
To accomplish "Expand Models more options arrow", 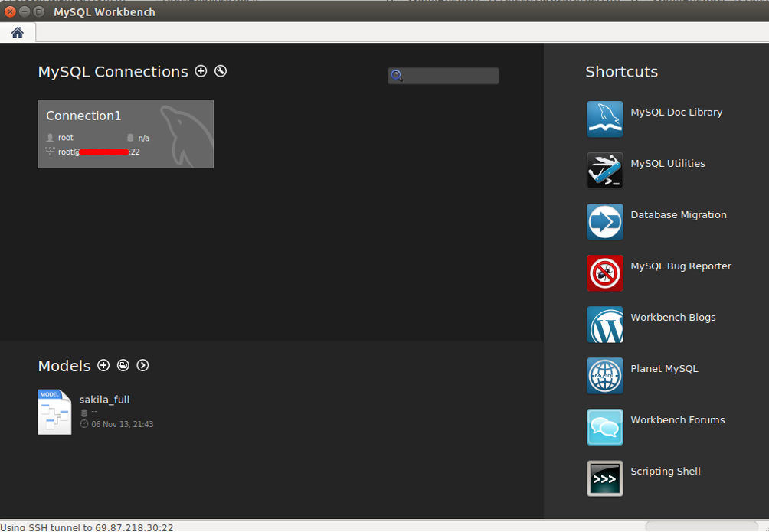I will pyautogui.click(x=142, y=365).
